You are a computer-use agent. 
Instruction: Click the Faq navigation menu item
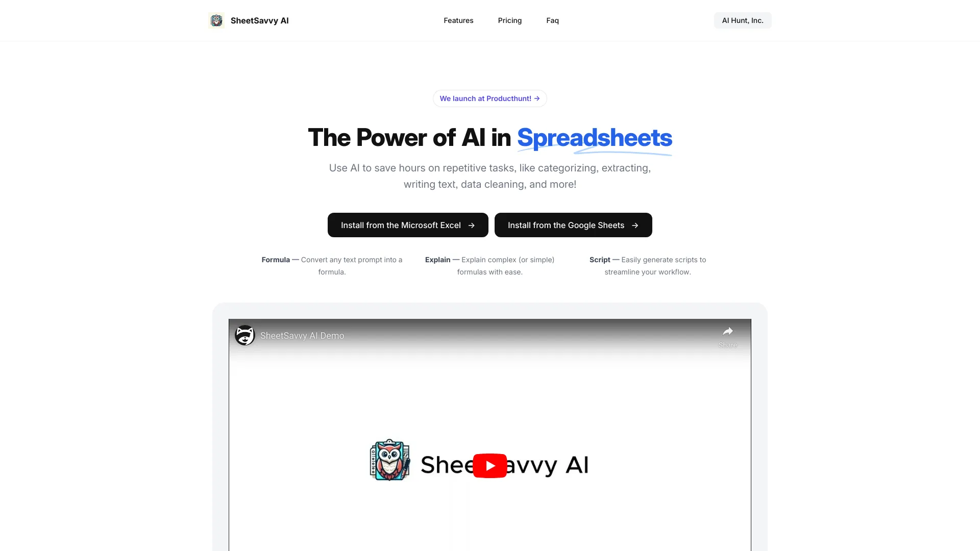[552, 20]
